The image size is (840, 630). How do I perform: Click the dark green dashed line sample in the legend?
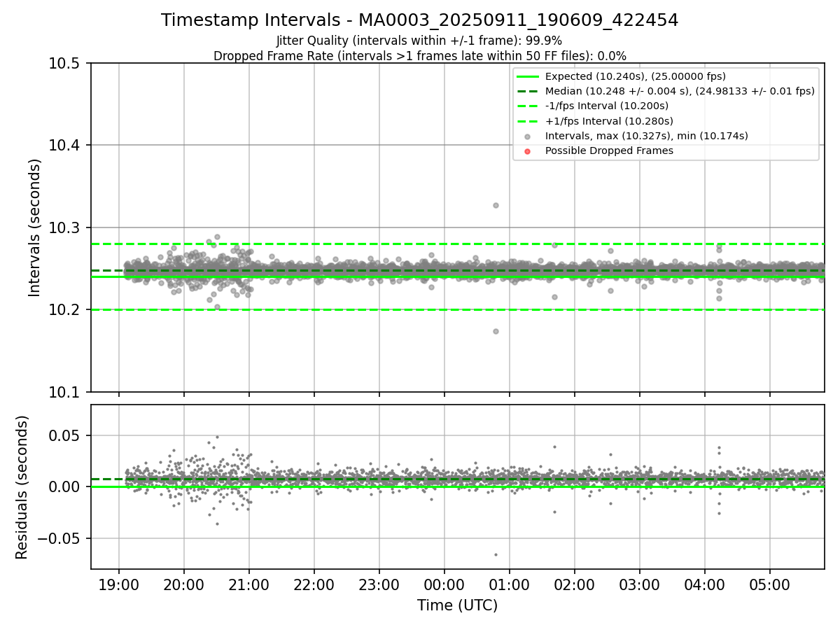(528, 92)
